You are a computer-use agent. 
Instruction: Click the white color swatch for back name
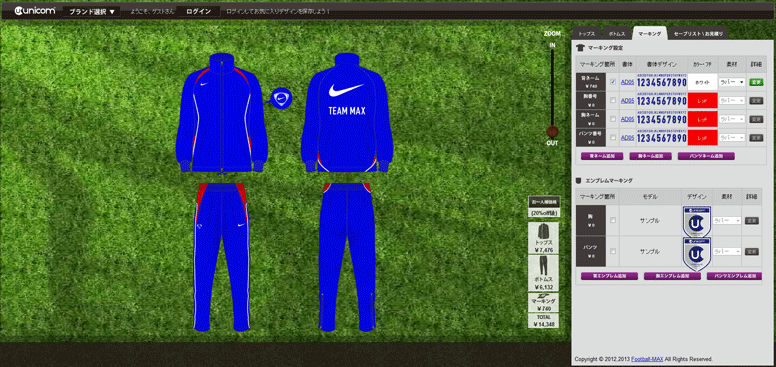tap(702, 82)
